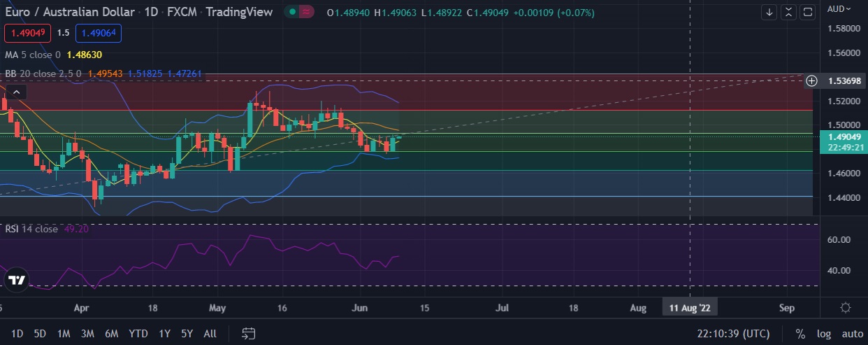Click the Jul label on time axis
The image size is (868, 345).
(x=502, y=307)
